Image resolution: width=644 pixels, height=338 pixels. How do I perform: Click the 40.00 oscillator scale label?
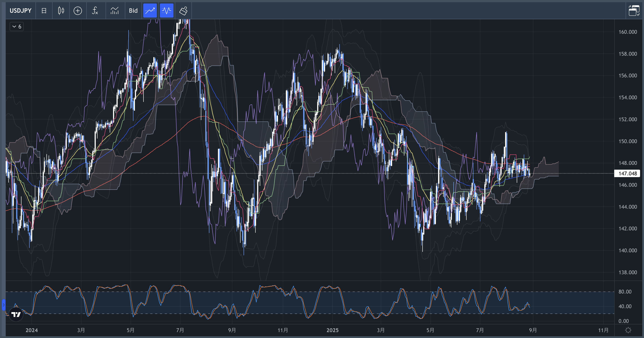click(x=625, y=306)
